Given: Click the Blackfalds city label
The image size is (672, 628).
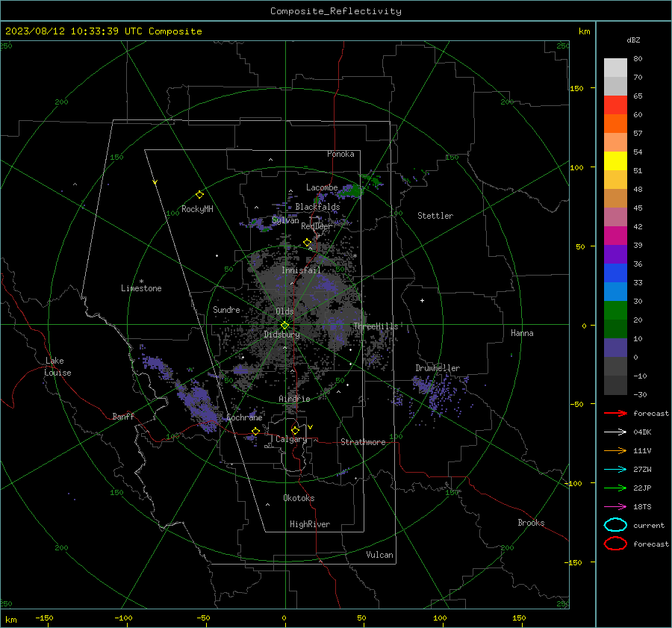Looking at the screenshot, I should (x=317, y=207).
